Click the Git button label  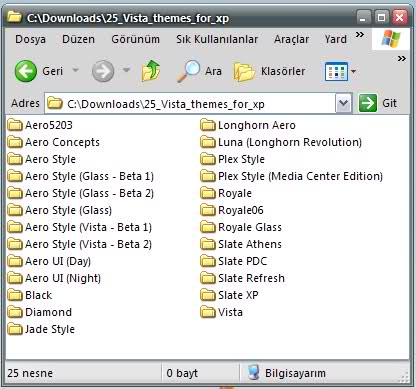coord(389,103)
